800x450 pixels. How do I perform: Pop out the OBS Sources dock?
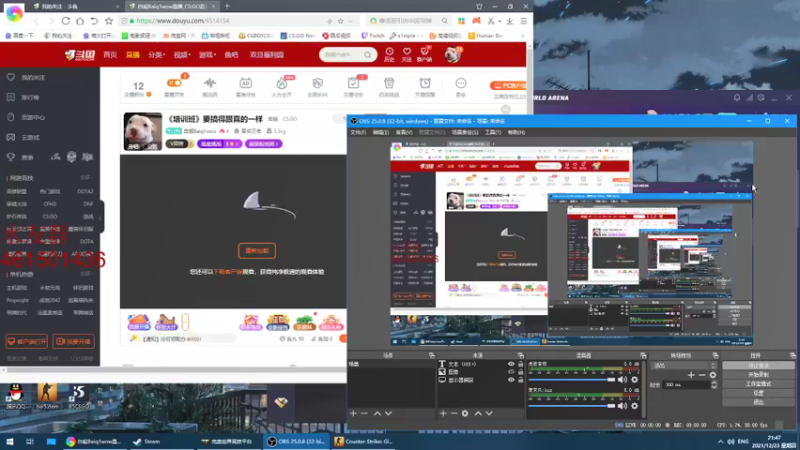[x=521, y=355]
